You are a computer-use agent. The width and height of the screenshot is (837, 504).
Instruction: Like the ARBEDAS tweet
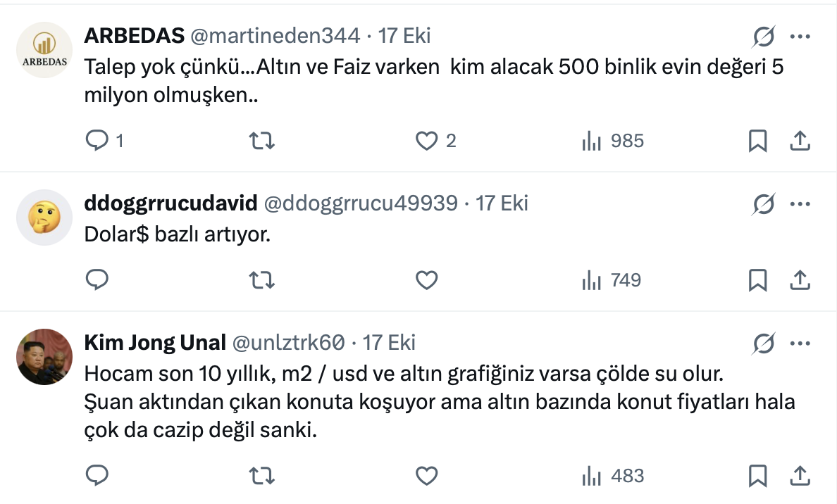coord(427,141)
